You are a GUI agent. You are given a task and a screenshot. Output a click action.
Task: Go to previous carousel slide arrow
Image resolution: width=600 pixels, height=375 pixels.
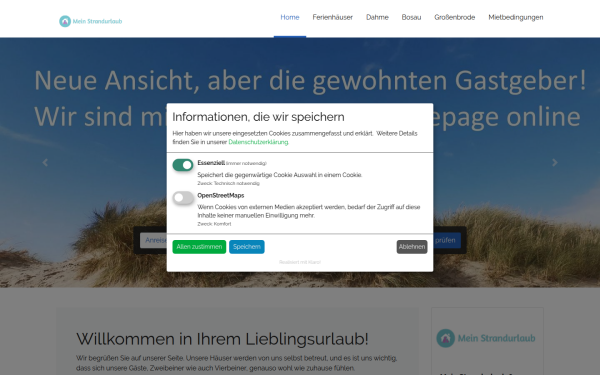pos(45,163)
